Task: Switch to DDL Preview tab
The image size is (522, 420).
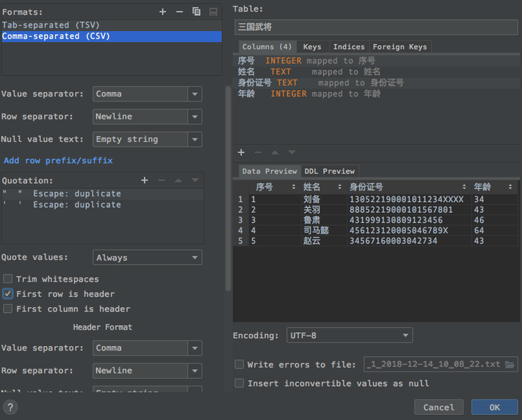Action: (x=329, y=171)
